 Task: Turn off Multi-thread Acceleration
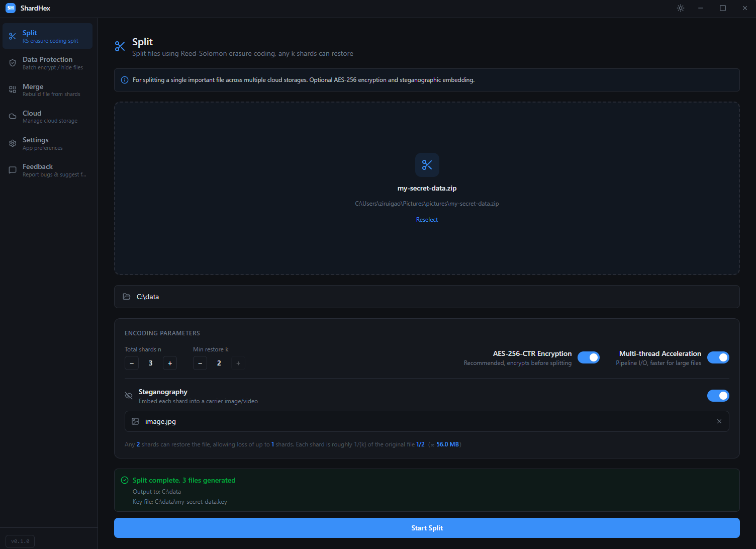tap(718, 357)
